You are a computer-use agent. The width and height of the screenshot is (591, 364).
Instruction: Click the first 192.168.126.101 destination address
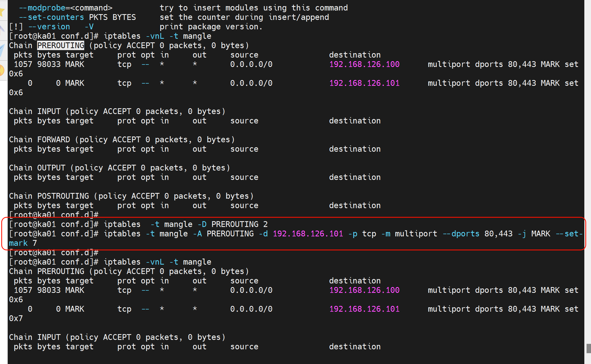click(364, 83)
